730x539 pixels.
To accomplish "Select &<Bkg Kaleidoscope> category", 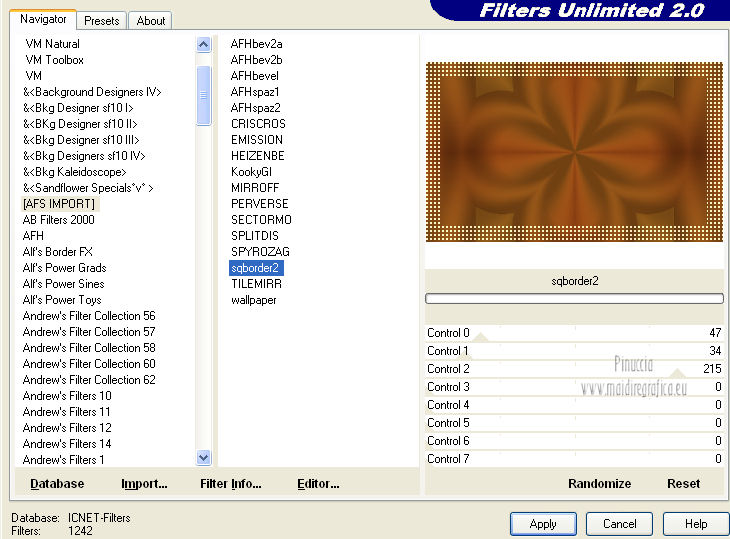I will click(74, 172).
